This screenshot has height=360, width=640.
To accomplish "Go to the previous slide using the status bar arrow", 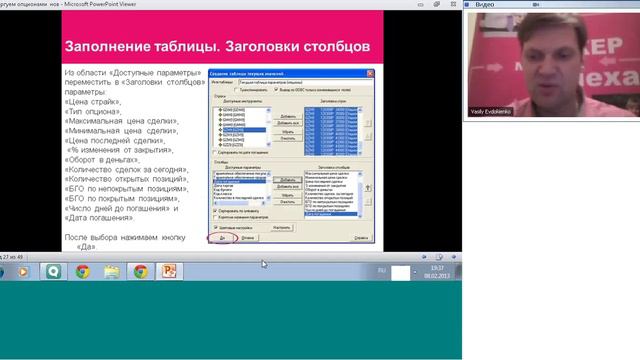I will coord(424,257).
